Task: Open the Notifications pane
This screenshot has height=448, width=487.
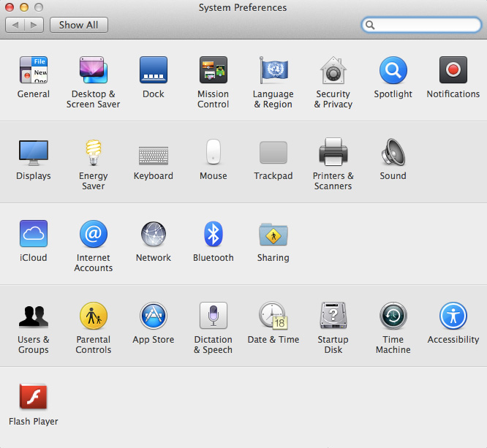Action: tap(453, 71)
